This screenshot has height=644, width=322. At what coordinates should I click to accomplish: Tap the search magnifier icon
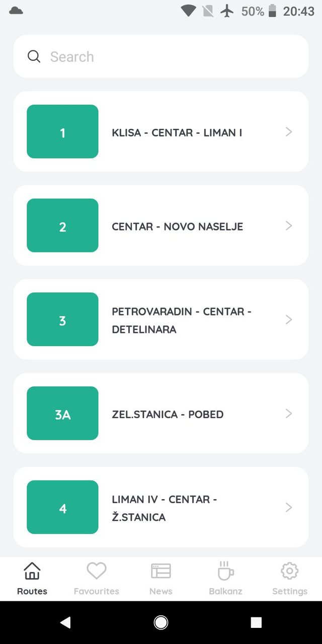(x=34, y=56)
